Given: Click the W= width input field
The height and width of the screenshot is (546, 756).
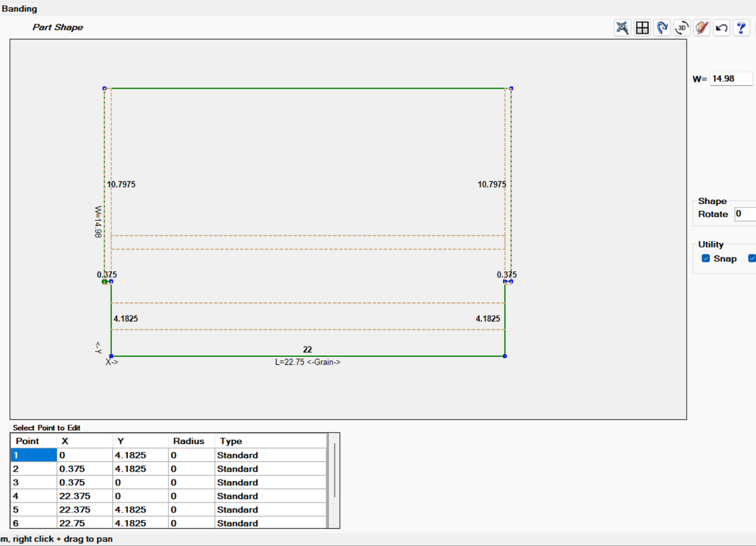Looking at the screenshot, I should 731,79.
